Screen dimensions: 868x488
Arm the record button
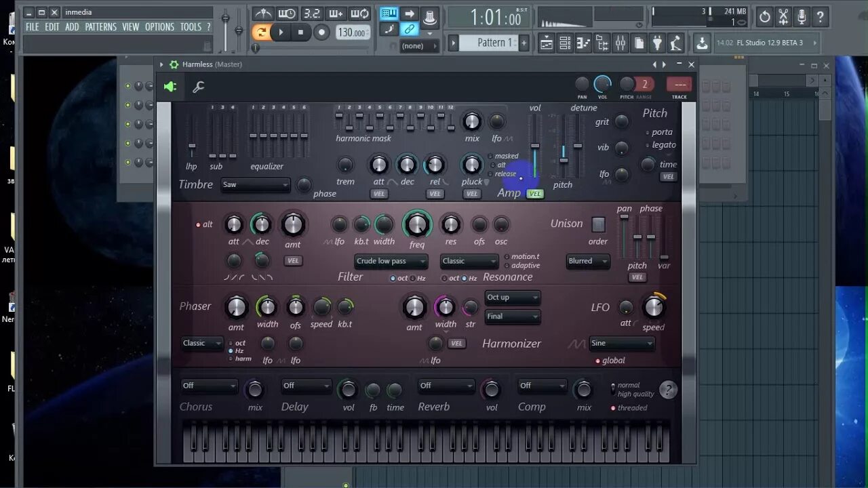tap(322, 32)
